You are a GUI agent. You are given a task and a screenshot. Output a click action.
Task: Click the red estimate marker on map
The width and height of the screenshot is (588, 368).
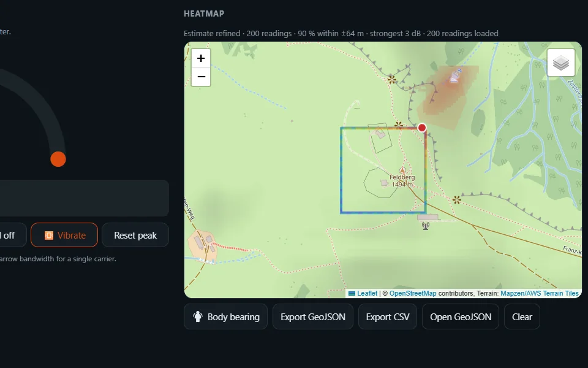(x=422, y=128)
